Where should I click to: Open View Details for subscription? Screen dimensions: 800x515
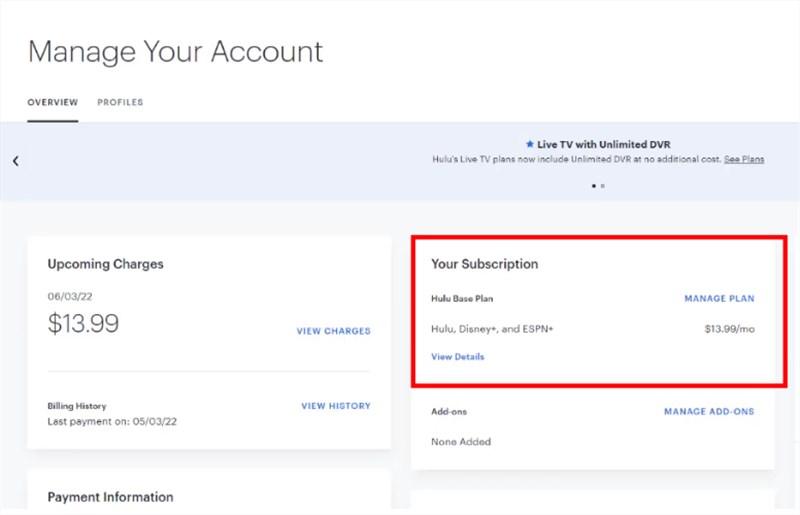pos(458,357)
